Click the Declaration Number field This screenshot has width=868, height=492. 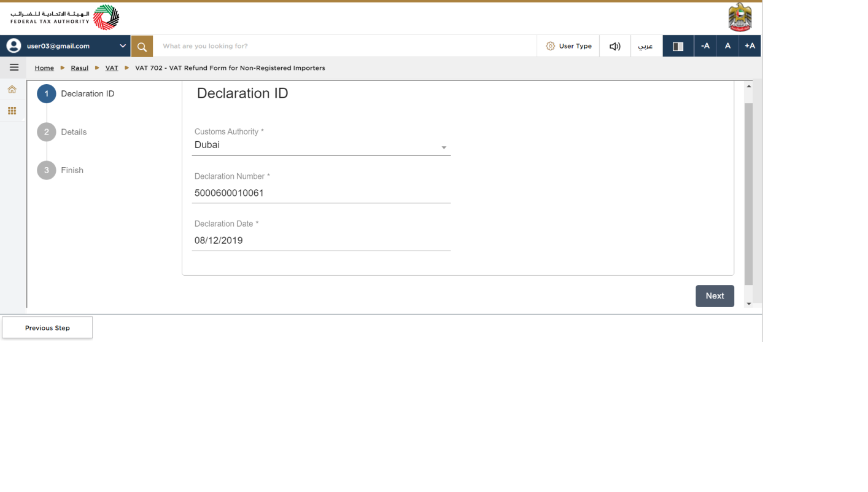click(321, 193)
